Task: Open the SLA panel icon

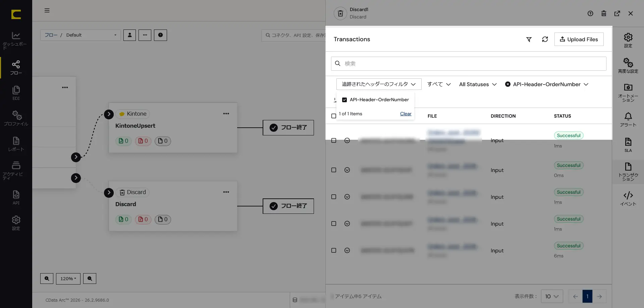Action: click(628, 145)
